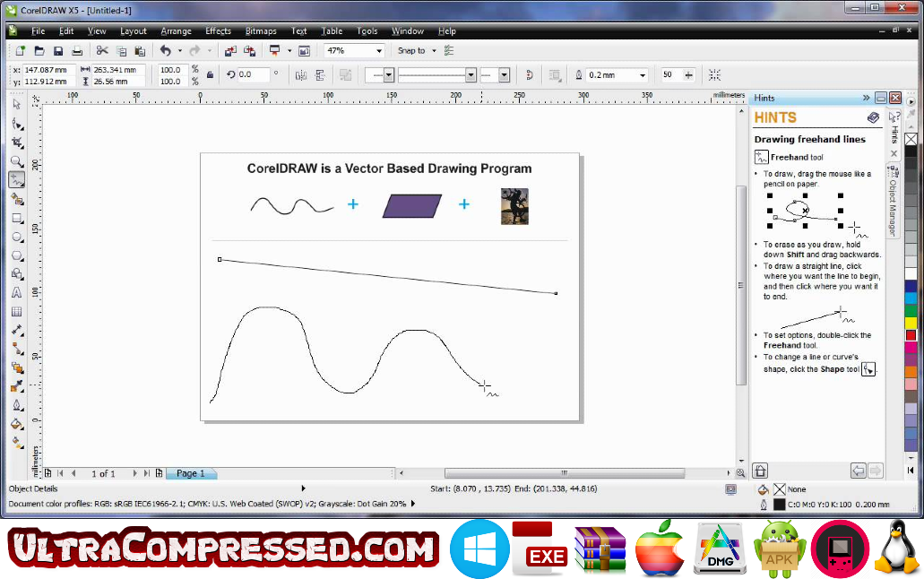Switch to the Page 1 tab
Image resolution: width=924 pixels, height=579 pixels.
tap(191, 473)
